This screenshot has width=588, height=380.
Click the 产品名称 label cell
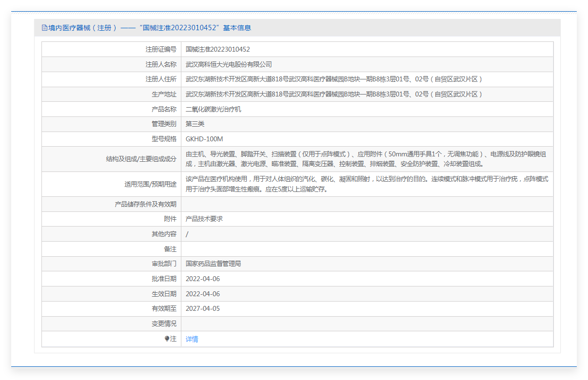click(112, 110)
